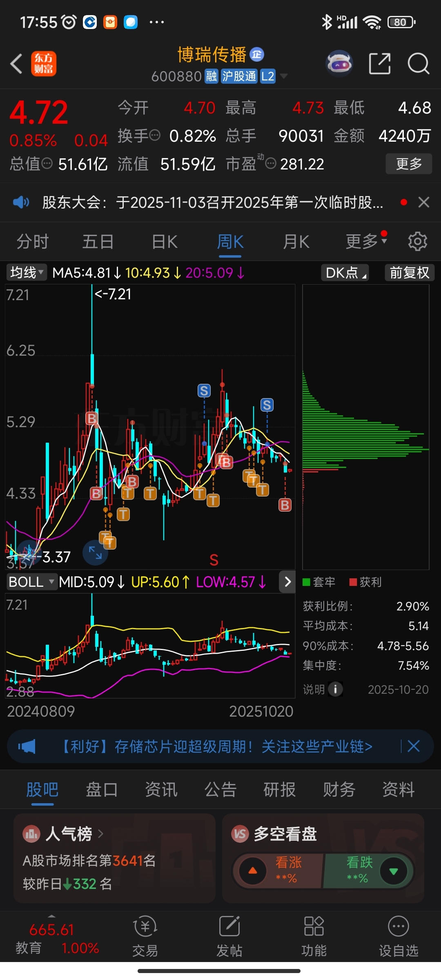The image size is (441, 980).
Task: Tap the rightmost B buy marker
Action: point(285,505)
